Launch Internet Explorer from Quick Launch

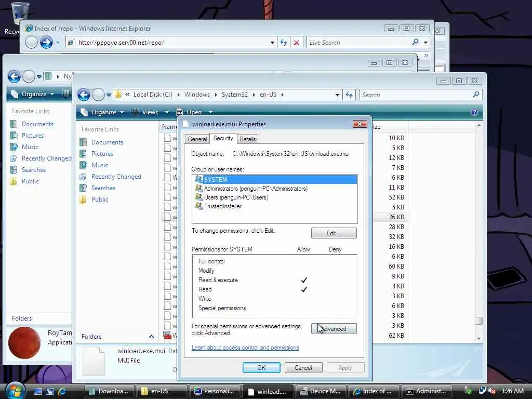coord(62,391)
